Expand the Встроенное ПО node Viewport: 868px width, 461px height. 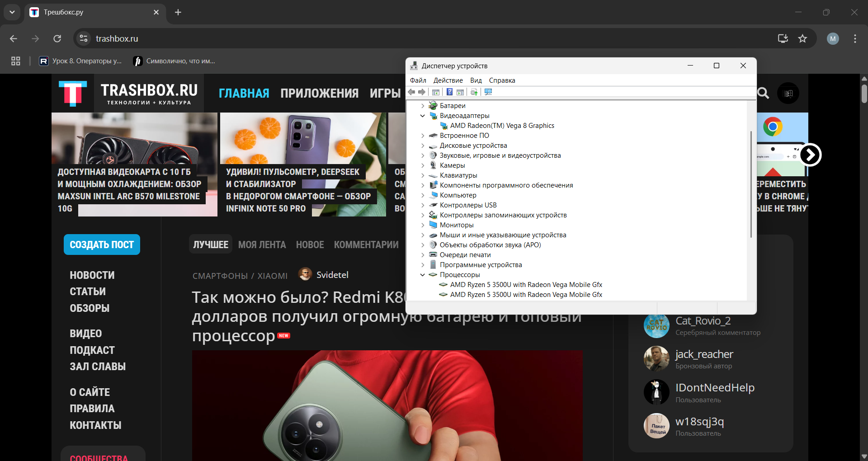click(423, 136)
